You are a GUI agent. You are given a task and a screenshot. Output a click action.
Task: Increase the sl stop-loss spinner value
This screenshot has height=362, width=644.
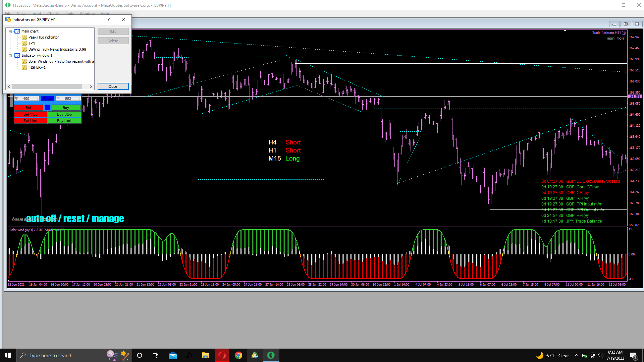click(x=79, y=97)
